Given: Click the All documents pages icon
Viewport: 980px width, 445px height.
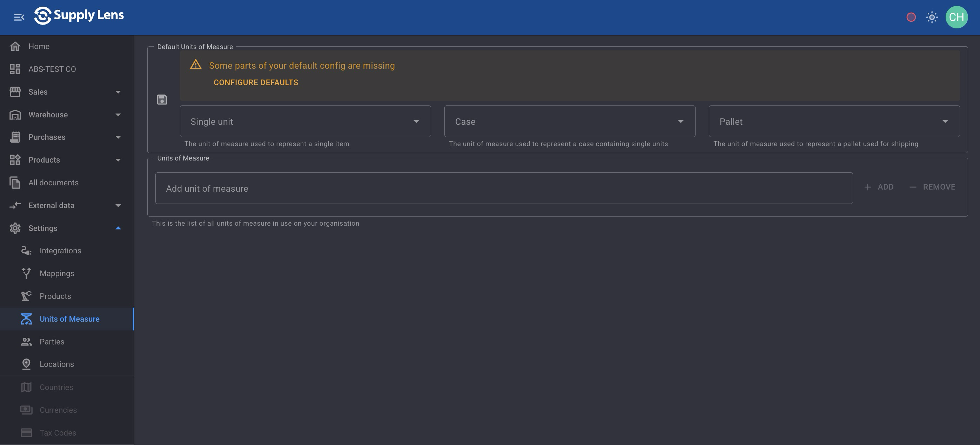Looking at the screenshot, I should pos(15,183).
